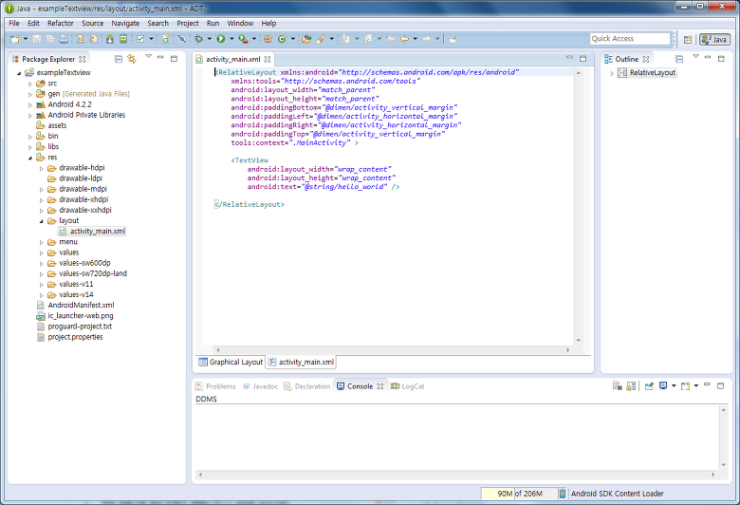This screenshot has width=740, height=505.
Task: Click the New Java Class icon
Action: [x=282, y=39]
